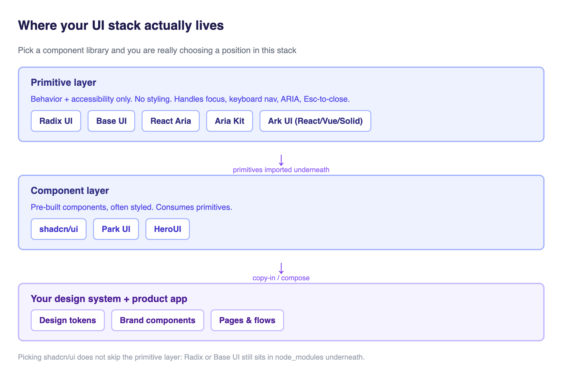Click the 'Where your UI stack actually lives' title

pyautogui.click(x=121, y=26)
